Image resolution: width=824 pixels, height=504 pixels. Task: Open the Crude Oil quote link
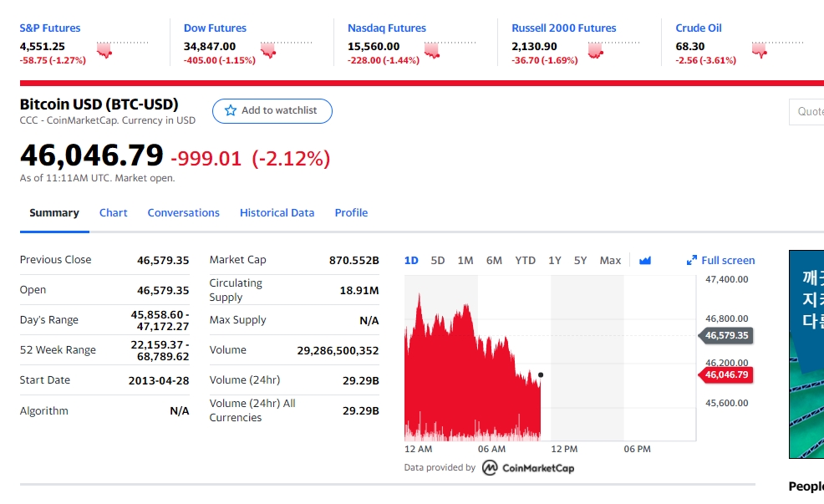click(699, 28)
